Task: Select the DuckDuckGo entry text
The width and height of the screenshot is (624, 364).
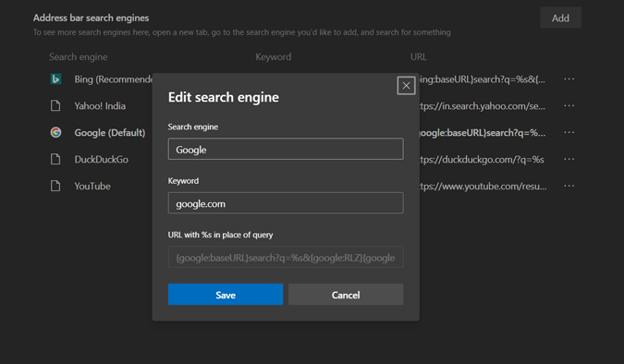Action: (101, 159)
